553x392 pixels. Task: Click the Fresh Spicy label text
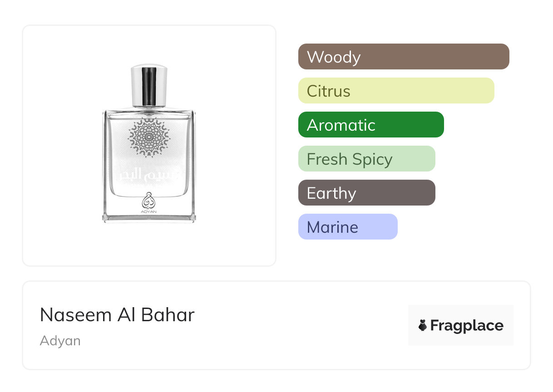[x=350, y=159]
